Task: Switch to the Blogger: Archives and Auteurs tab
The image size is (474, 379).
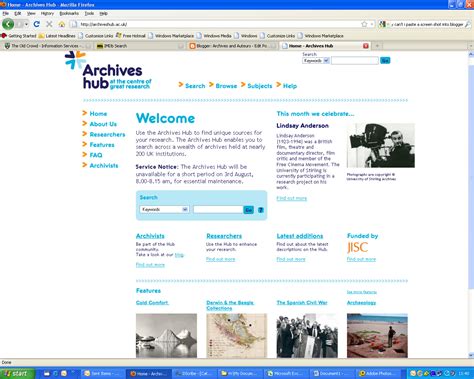Action: tap(232, 46)
